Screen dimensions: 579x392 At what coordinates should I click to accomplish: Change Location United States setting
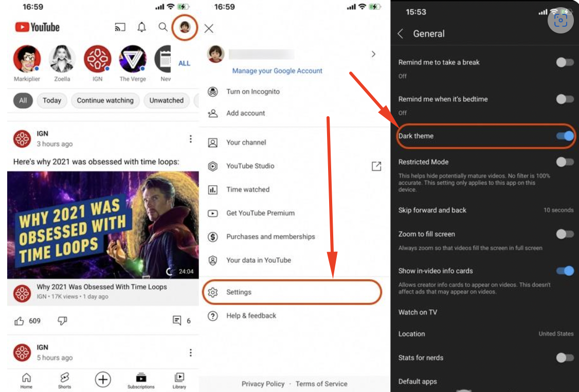click(x=485, y=334)
